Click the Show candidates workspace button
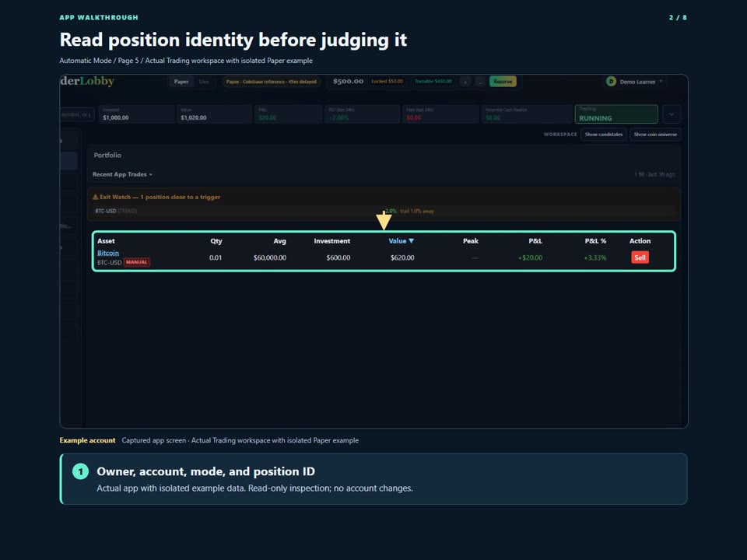 [x=604, y=135]
